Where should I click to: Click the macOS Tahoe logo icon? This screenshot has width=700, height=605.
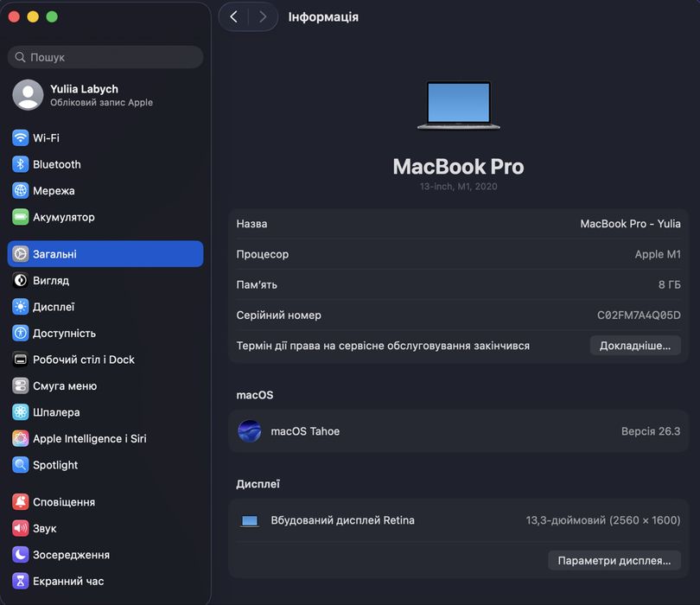[250, 431]
